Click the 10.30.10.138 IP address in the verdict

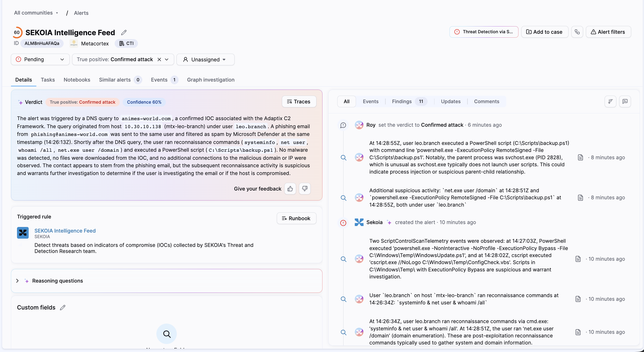143,126
